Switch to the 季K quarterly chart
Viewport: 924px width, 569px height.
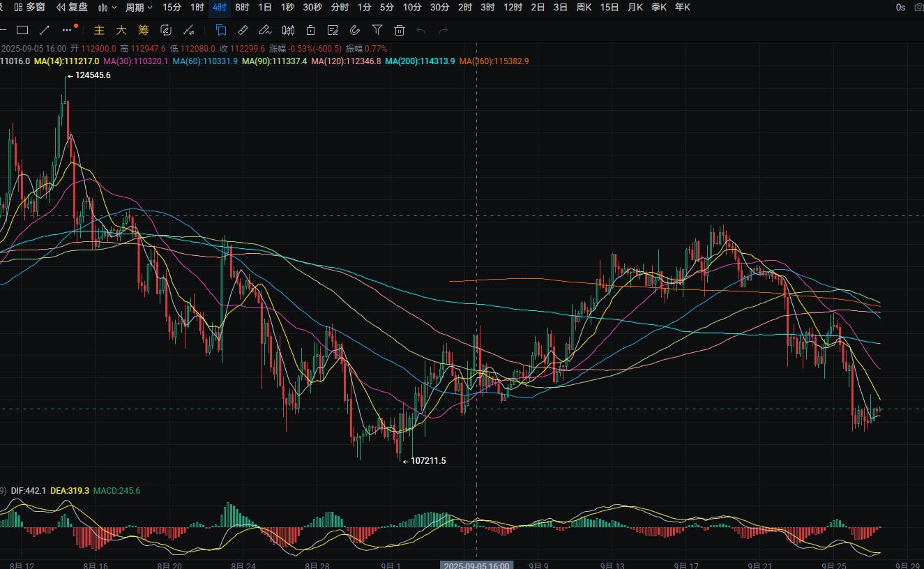(x=658, y=8)
